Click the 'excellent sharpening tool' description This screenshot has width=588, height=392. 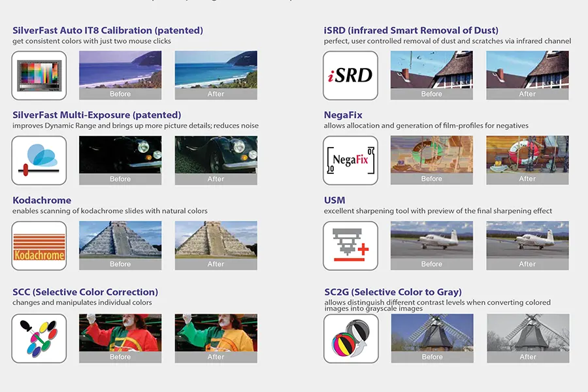pyautogui.click(x=438, y=211)
